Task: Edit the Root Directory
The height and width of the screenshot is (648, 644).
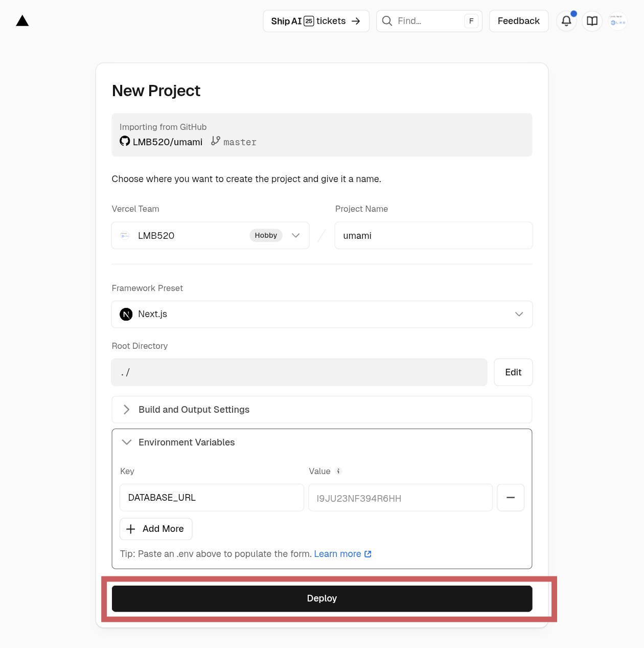Action: click(x=513, y=372)
